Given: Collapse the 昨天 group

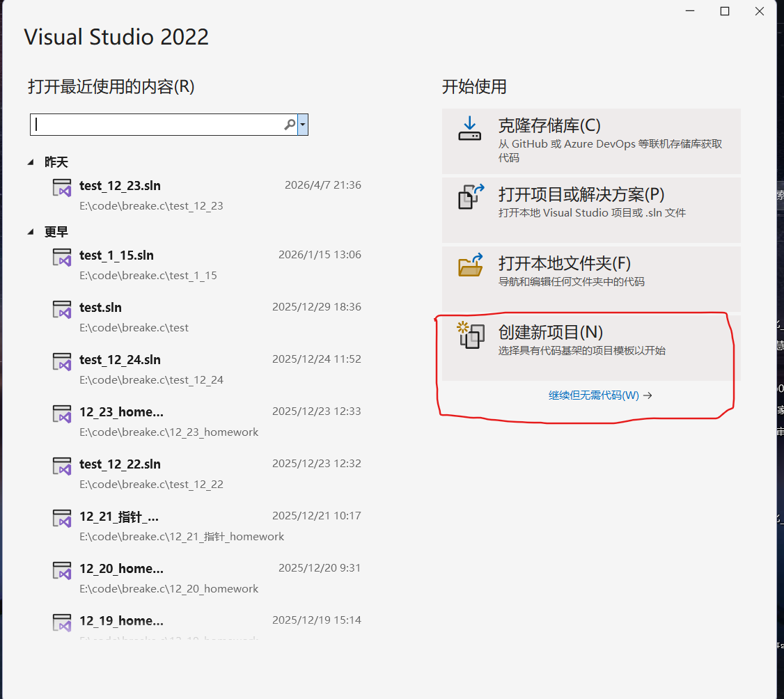Looking at the screenshot, I should coord(31,162).
